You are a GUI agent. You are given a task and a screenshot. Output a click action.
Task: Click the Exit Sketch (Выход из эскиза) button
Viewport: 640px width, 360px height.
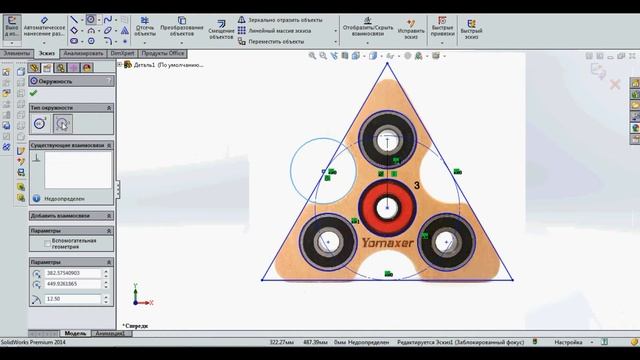point(12,27)
